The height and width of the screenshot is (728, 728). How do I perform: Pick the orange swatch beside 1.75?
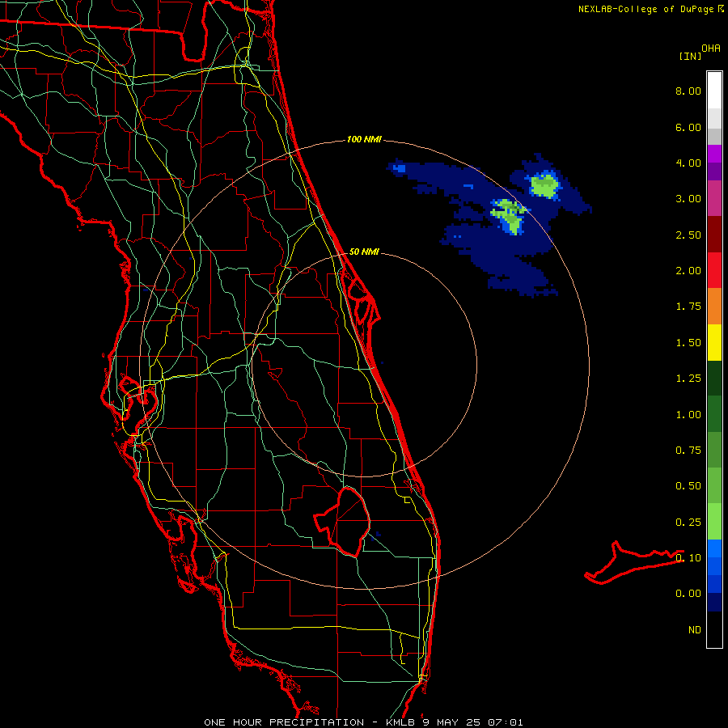714,307
